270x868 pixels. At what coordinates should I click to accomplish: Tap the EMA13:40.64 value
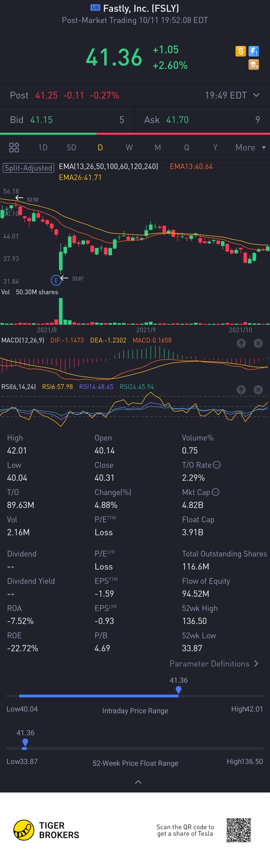(x=191, y=166)
